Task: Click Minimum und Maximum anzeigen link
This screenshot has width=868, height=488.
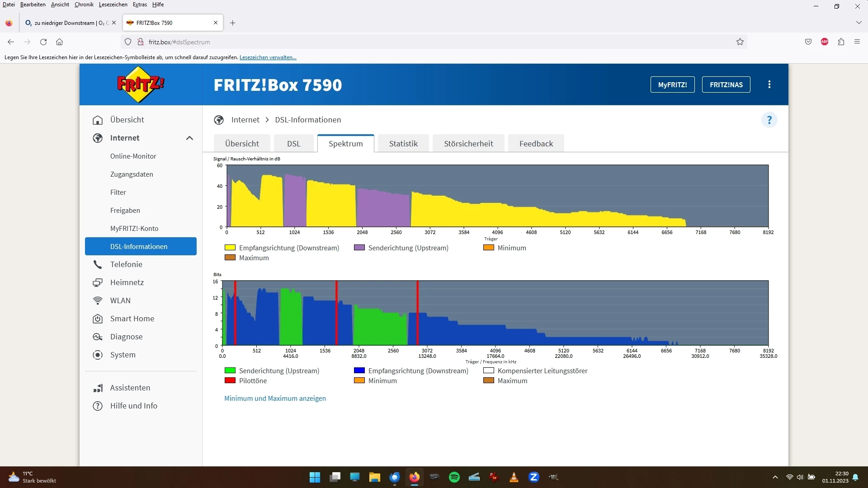Action: tap(275, 399)
